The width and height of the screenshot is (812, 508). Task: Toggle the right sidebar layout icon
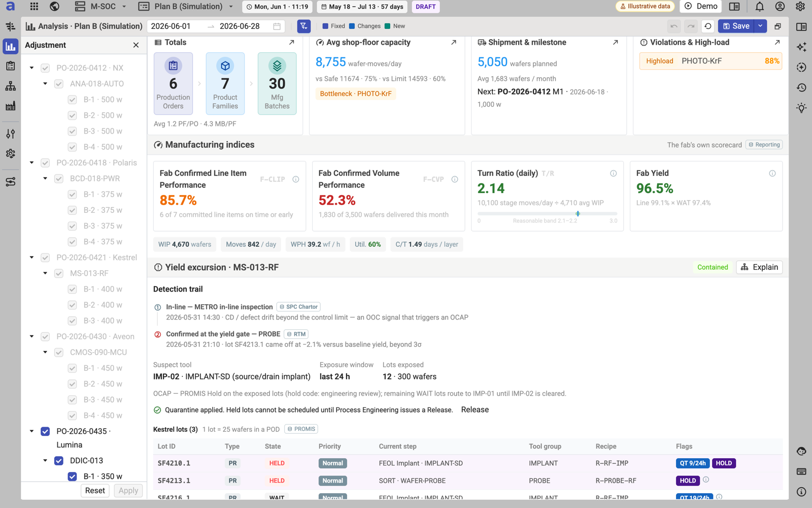(801, 26)
